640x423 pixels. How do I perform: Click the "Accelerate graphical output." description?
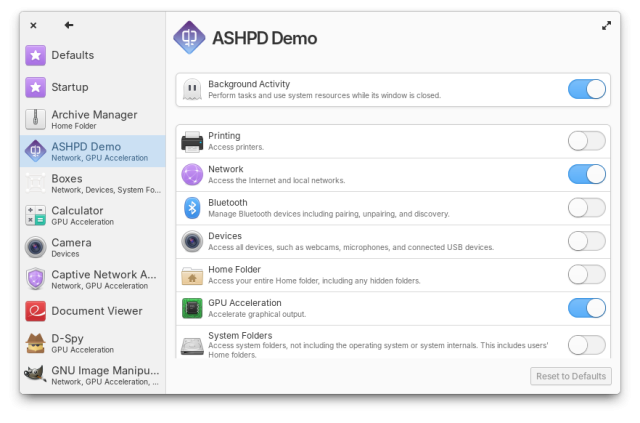coord(257,315)
